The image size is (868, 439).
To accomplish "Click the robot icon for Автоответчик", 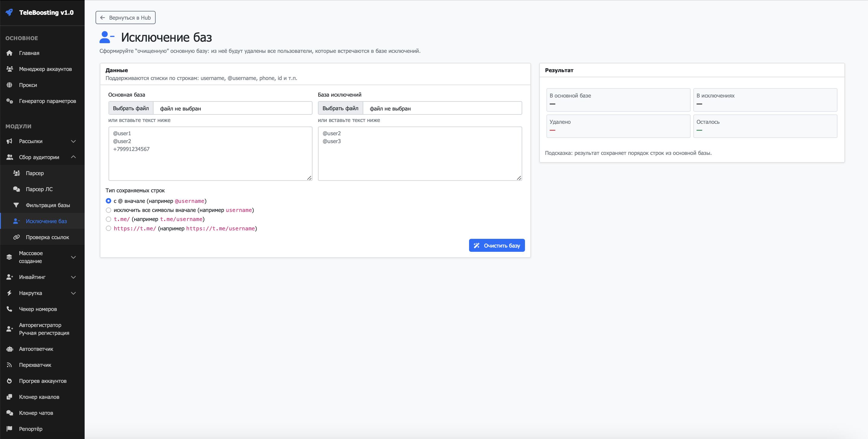I will (x=9, y=349).
